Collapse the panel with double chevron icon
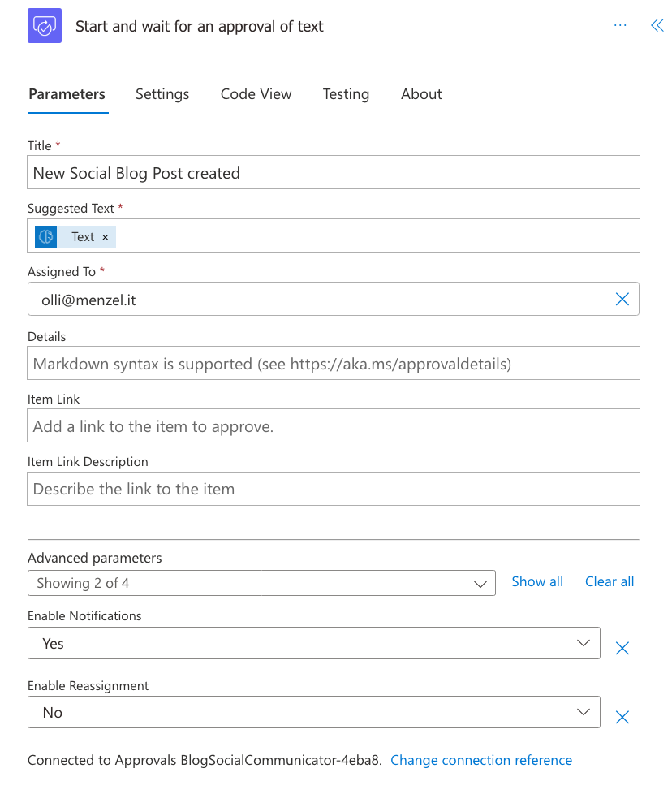 pyautogui.click(x=657, y=26)
